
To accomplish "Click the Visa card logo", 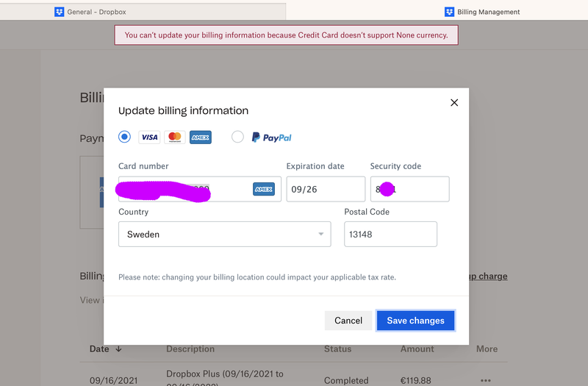I will pos(149,137).
